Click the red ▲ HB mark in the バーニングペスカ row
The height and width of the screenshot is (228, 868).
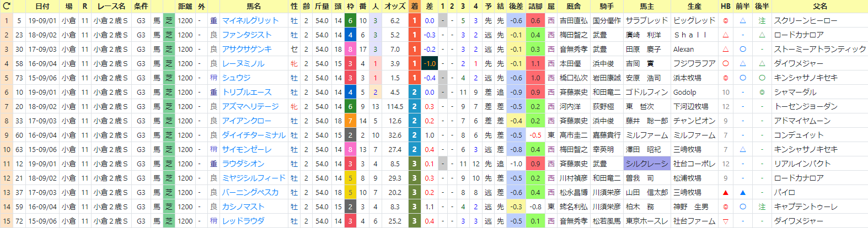[x=726, y=192]
